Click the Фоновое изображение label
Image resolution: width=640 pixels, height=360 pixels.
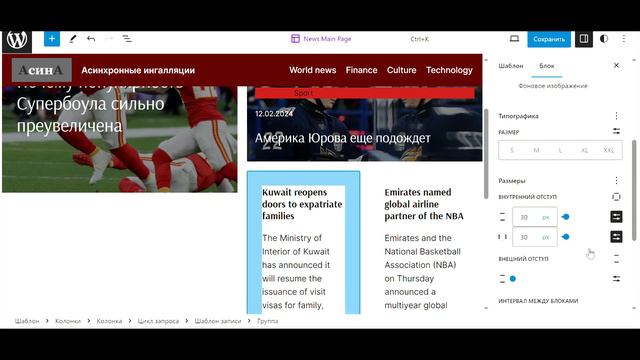[x=553, y=86]
